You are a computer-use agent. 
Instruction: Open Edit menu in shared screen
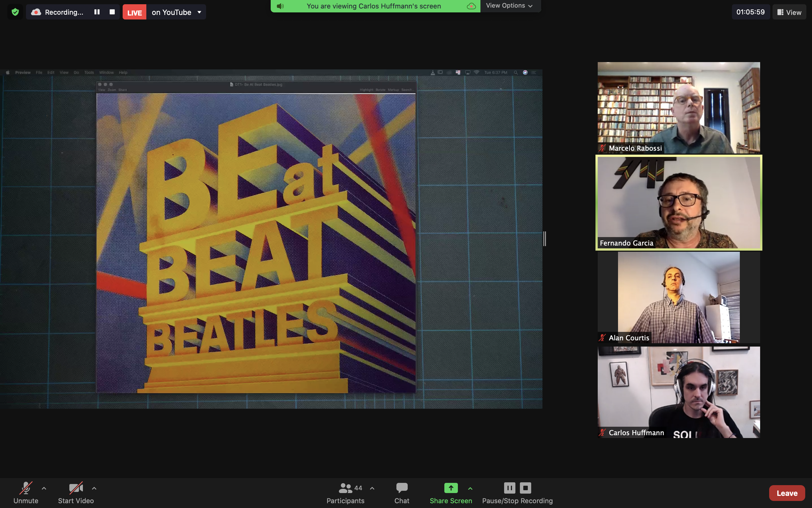(51, 72)
